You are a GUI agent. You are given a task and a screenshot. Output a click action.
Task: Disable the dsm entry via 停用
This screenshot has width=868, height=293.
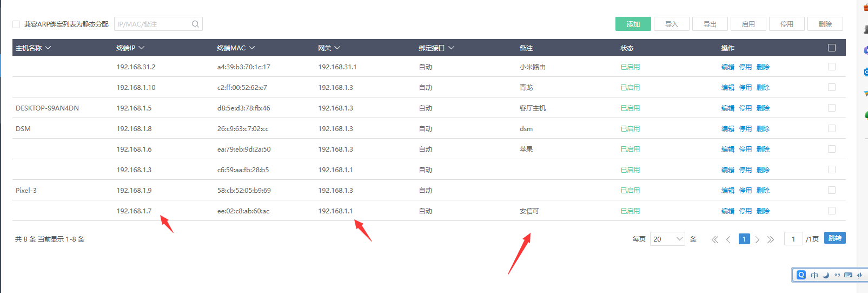pos(746,129)
